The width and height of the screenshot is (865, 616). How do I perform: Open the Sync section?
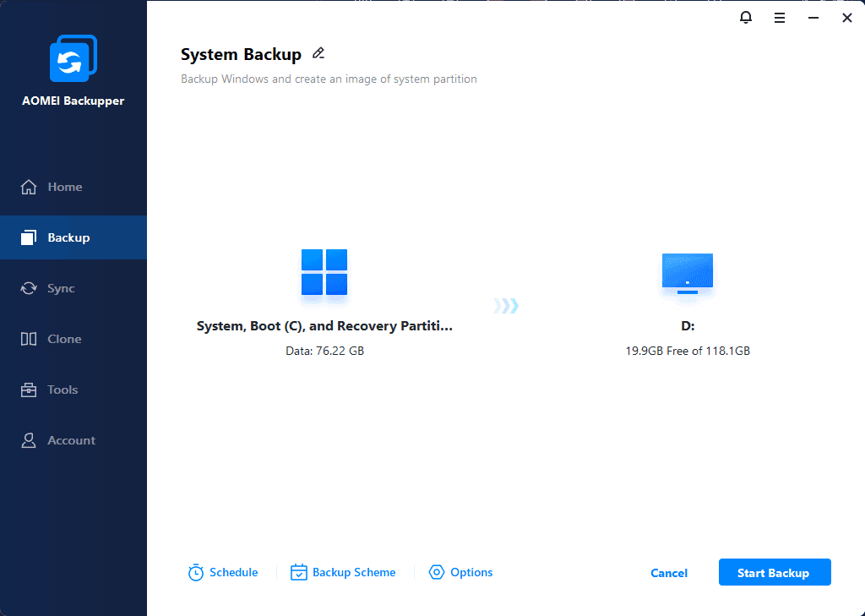click(61, 288)
